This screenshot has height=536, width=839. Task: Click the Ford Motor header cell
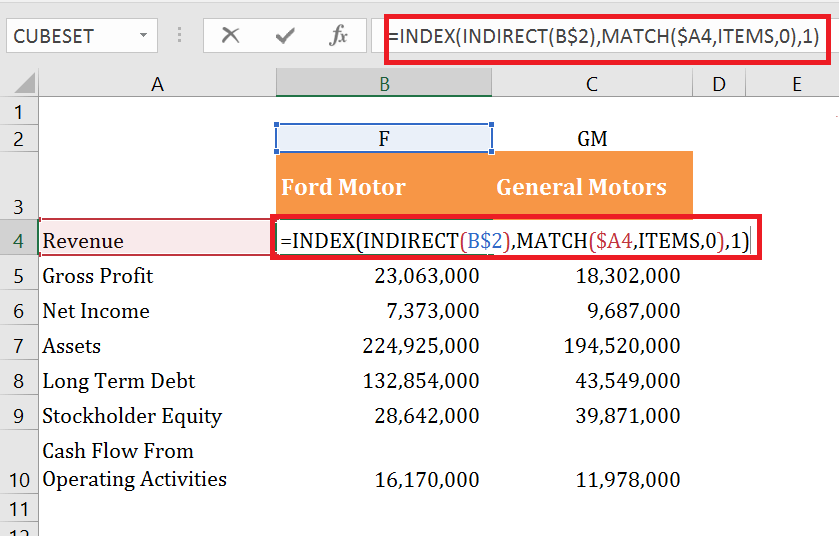click(x=384, y=186)
